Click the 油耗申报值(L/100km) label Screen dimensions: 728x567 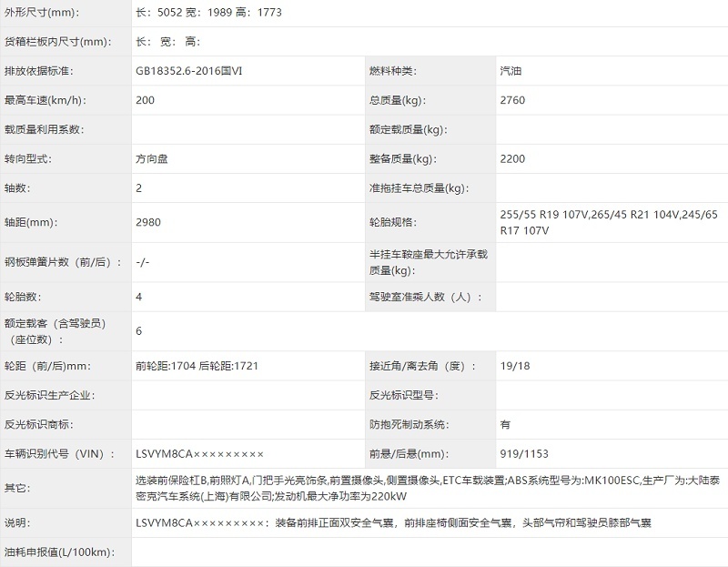60,552
